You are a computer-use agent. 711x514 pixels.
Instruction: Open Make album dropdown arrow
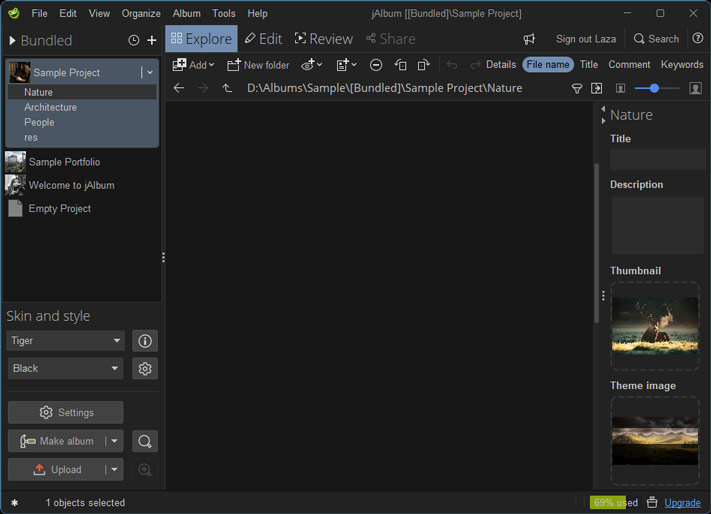(114, 441)
